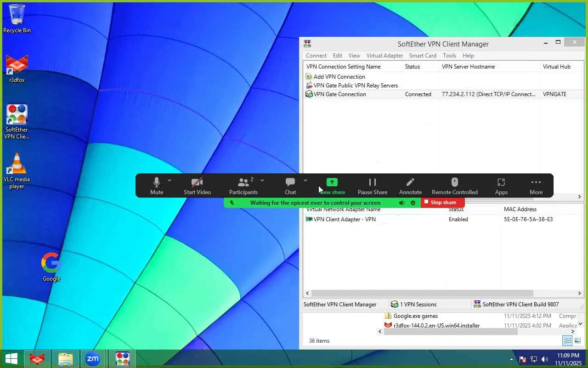This screenshot has height=368, width=588.
Task: Switch to Zoom from the taskbar
Action: (93, 359)
